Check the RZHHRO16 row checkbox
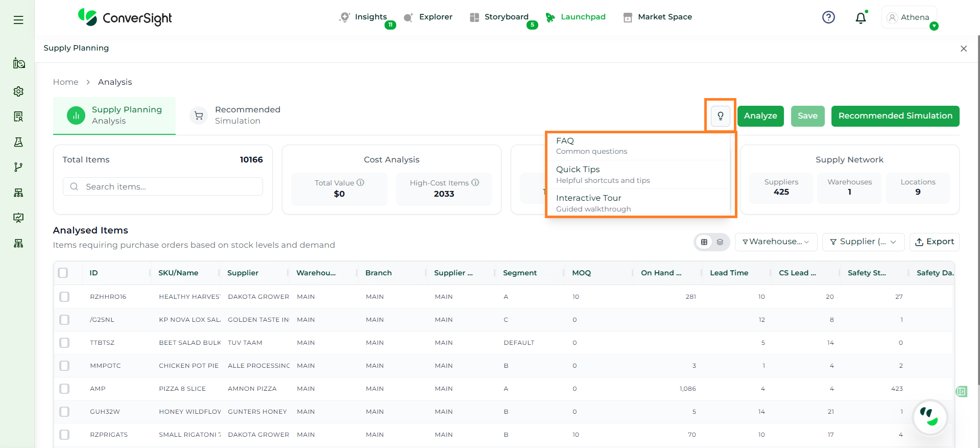Screen dimensions: 980x448 64,297
